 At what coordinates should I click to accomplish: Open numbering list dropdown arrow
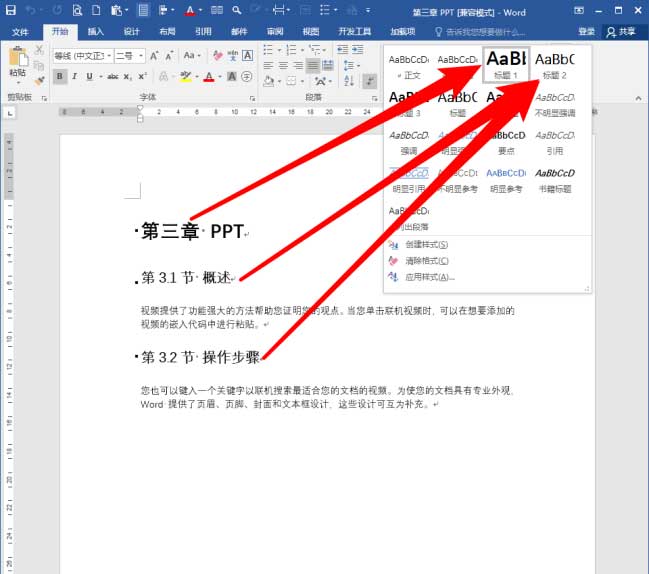(x=303, y=50)
